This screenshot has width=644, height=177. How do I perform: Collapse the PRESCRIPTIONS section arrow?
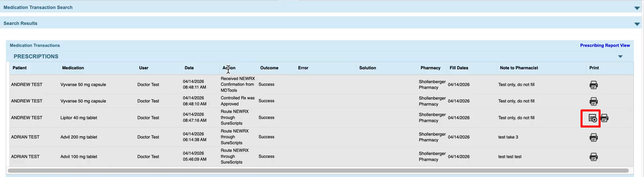(620, 57)
